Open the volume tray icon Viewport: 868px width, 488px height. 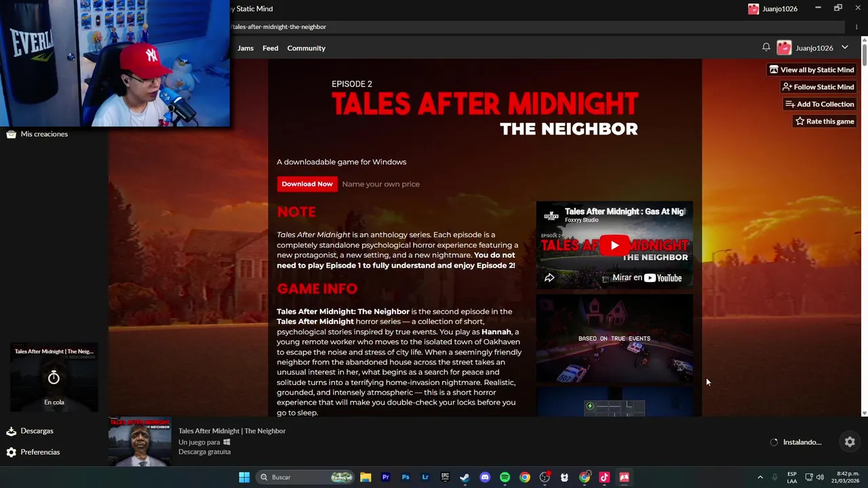click(x=820, y=477)
